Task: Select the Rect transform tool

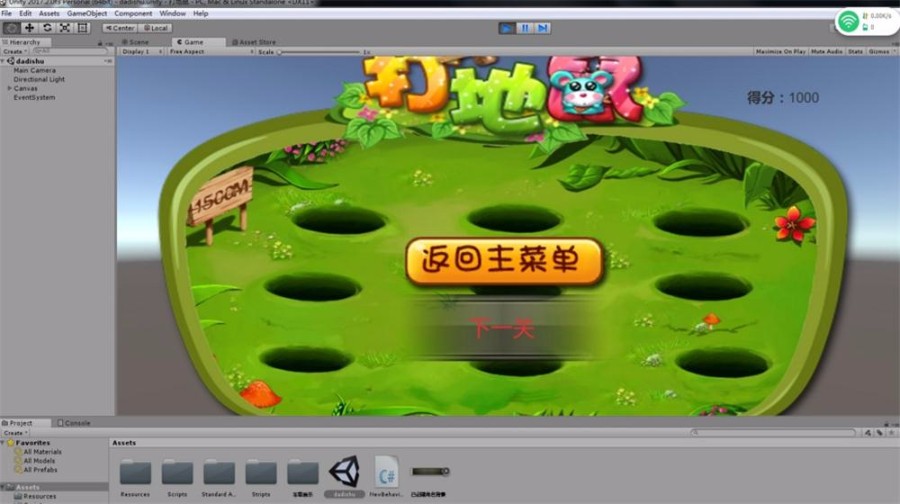Action: pos(83,28)
